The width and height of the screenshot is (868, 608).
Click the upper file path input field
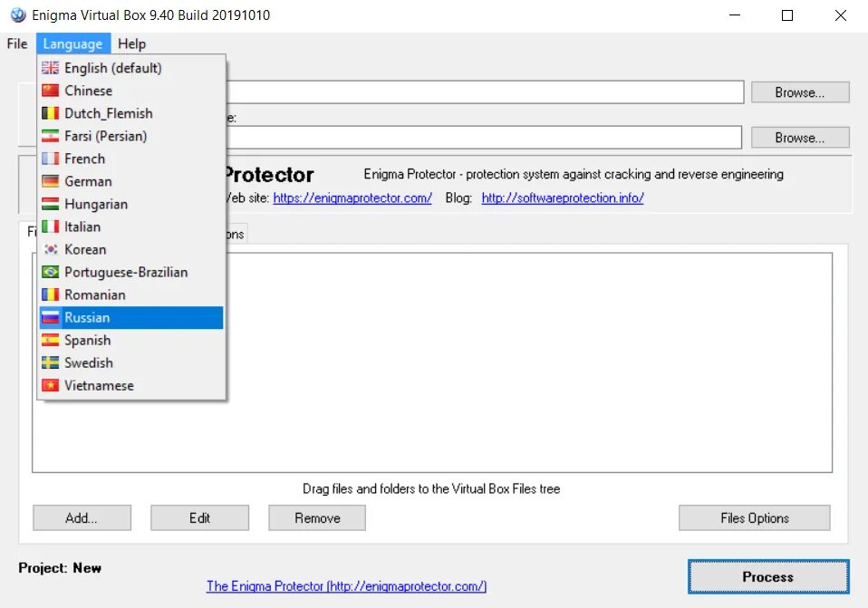(485, 92)
